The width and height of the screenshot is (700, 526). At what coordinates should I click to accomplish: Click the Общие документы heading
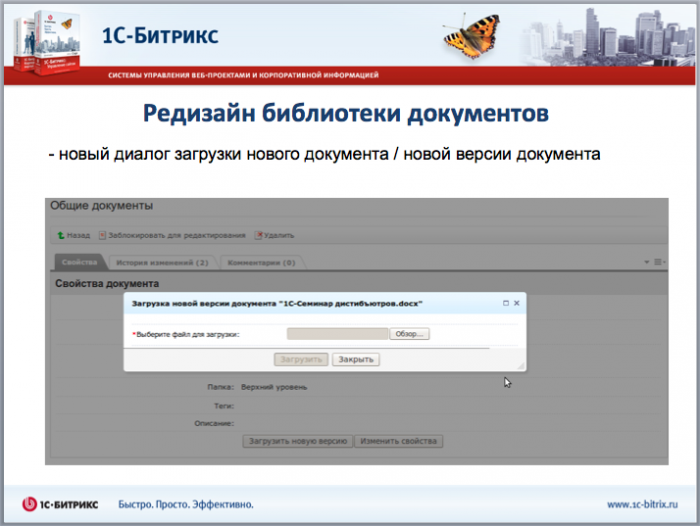coord(101,205)
